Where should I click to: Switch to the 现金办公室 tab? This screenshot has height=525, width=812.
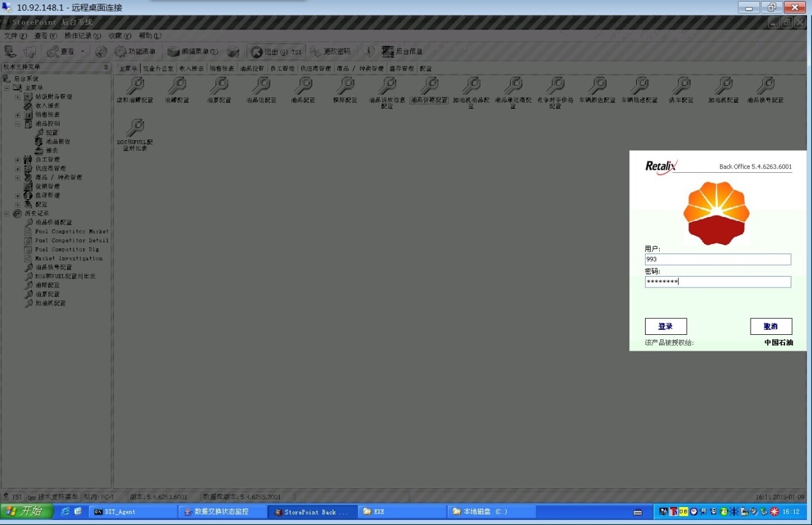158,68
